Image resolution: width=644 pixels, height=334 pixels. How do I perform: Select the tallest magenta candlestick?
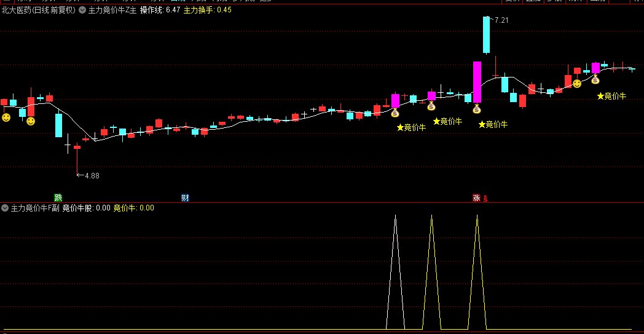pos(477,82)
